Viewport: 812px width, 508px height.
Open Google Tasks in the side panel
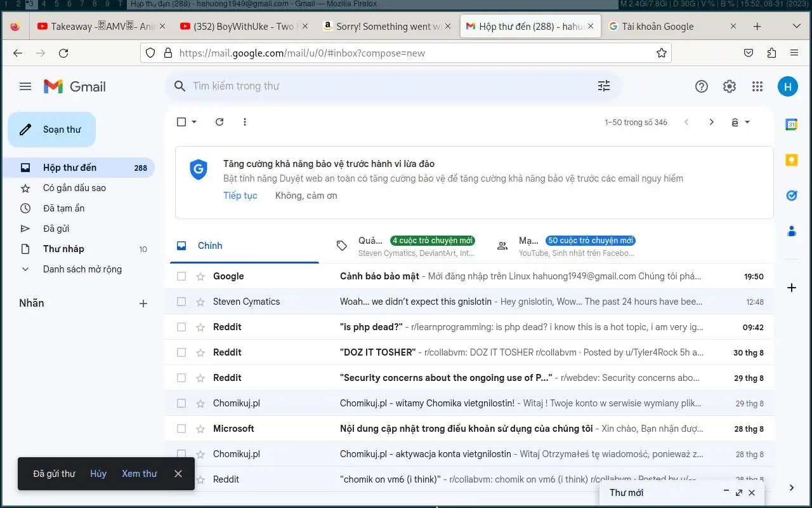point(792,196)
